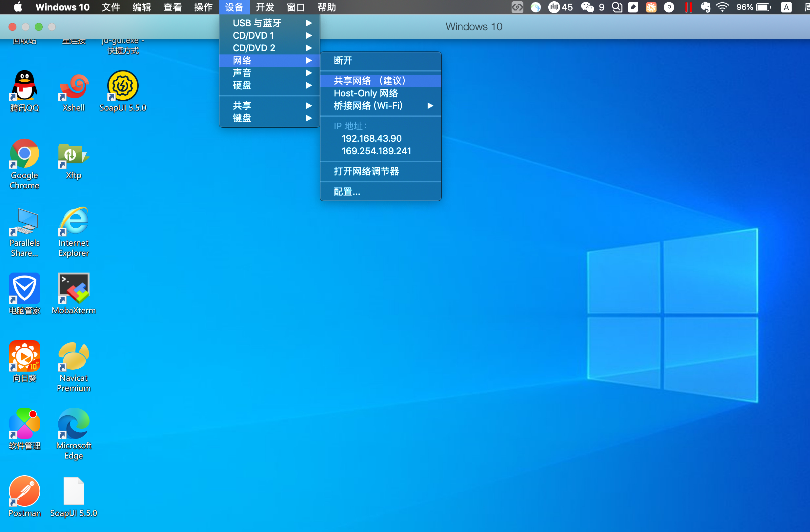The width and height of the screenshot is (810, 532).
Task: Open the Parallels red bars menu bar icon
Action: [x=688, y=7]
